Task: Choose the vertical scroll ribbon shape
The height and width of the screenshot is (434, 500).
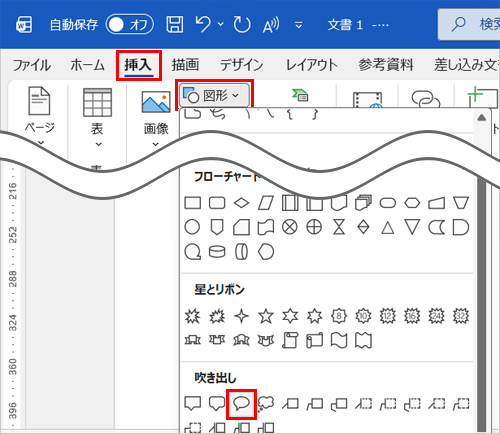Action: pyautogui.click(x=290, y=340)
